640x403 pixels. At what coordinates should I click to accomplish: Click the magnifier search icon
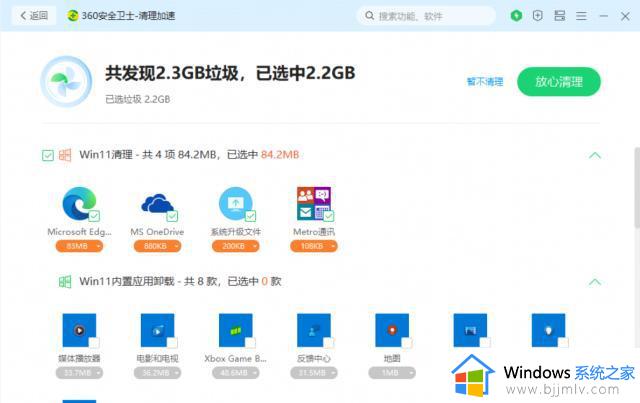[x=369, y=16]
